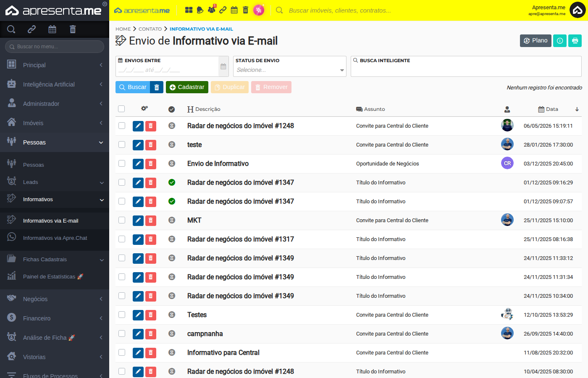Edit the 'campnanha' row with pencil icon
The width and height of the screenshot is (588, 378).
tap(138, 334)
